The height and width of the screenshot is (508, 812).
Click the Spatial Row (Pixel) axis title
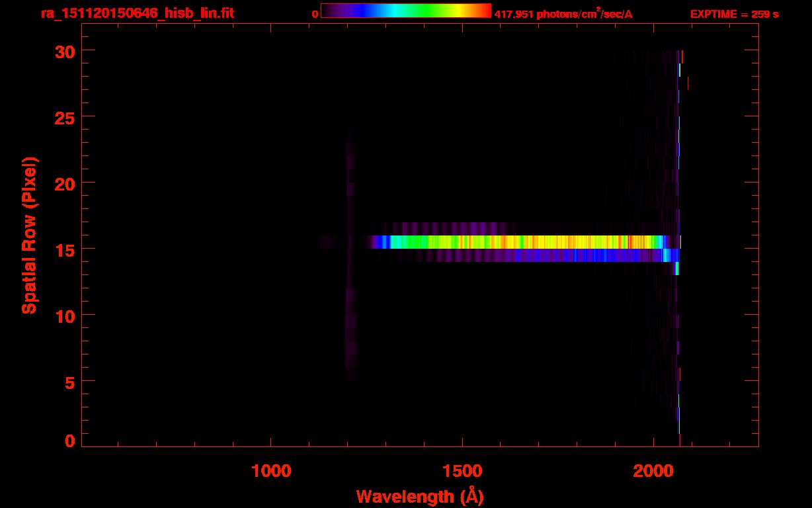tap(29, 235)
